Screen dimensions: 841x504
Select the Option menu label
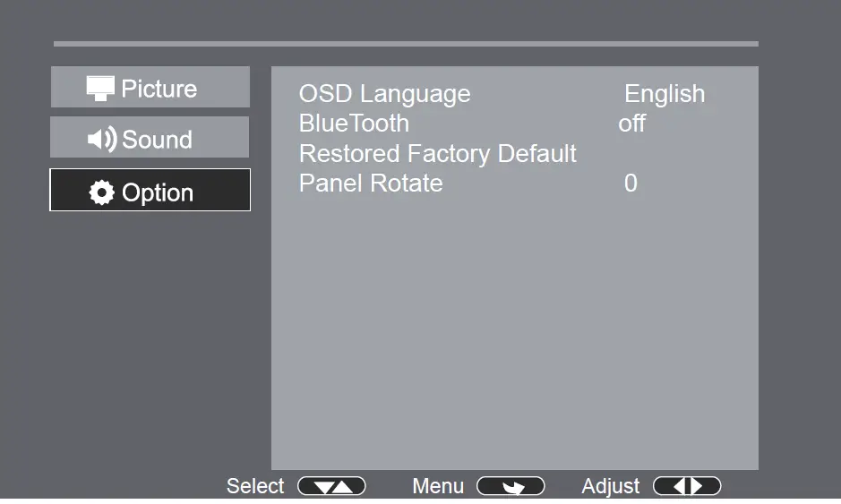[x=158, y=192]
